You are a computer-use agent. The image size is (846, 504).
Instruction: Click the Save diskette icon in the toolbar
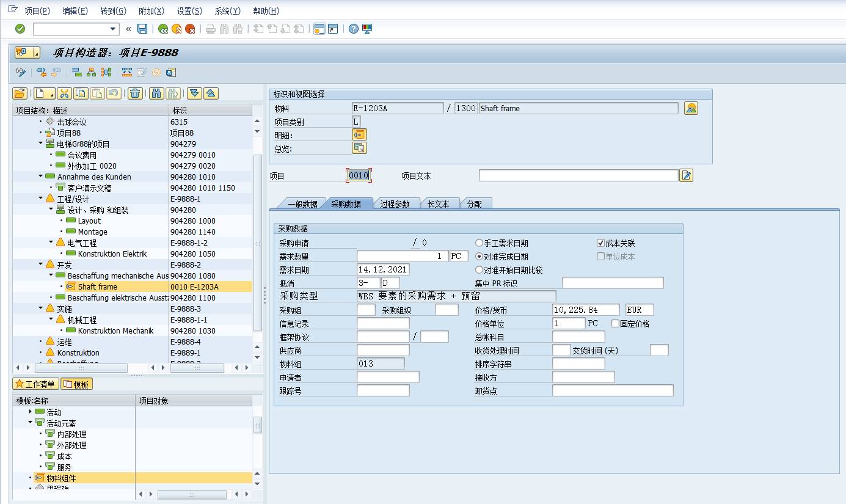click(144, 29)
